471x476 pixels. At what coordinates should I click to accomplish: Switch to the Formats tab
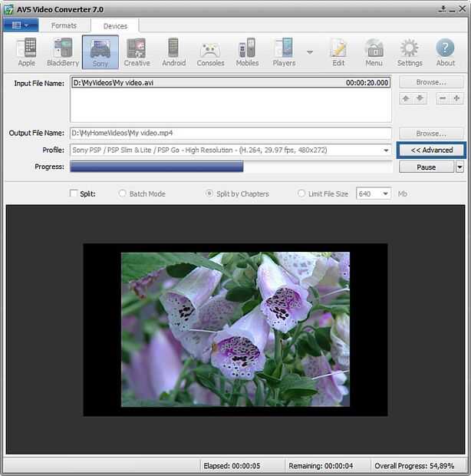pos(64,25)
